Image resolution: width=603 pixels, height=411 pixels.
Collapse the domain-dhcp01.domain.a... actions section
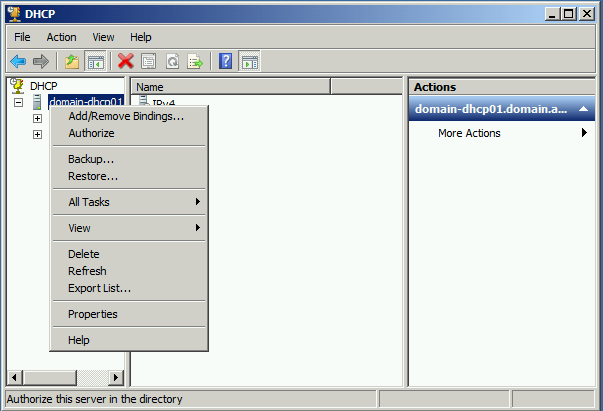tap(583, 109)
